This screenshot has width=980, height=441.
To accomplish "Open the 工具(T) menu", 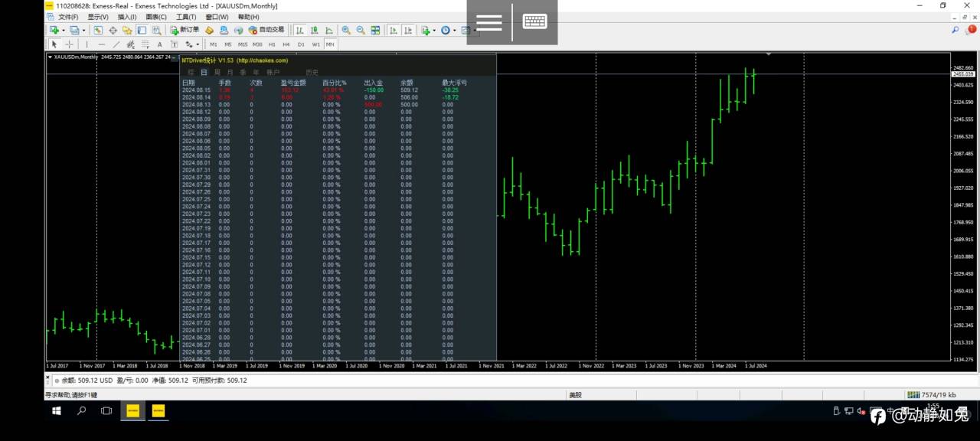I will pyautogui.click(x=186, y=17).
